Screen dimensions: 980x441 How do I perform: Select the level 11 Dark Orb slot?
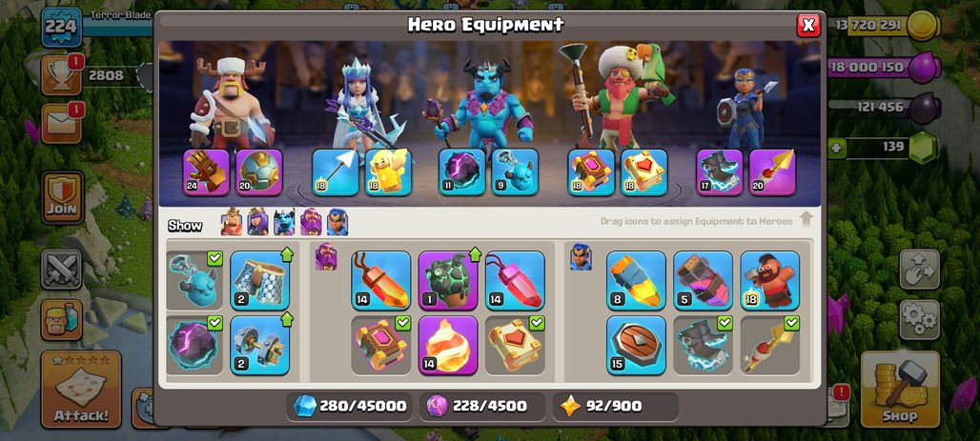(x=461, y=172)
